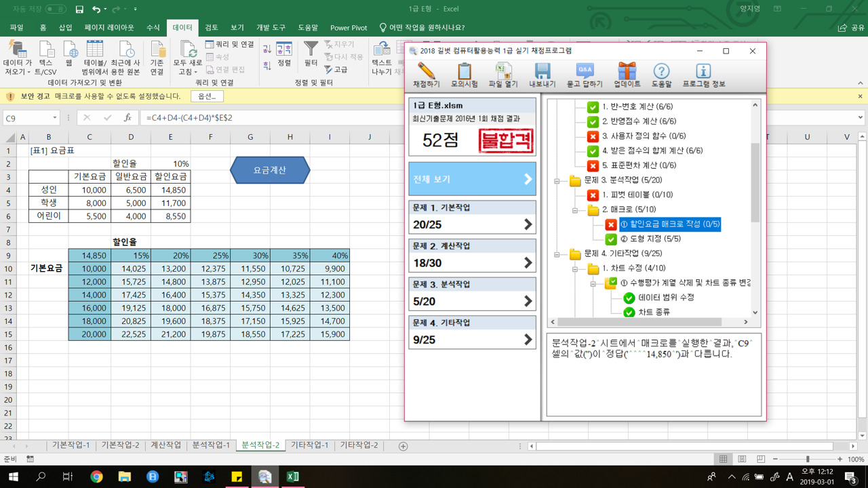Viewport: 868px width, 488px height.
Task: Click the 프로그램 정보 info icon
Action: click(703, 71)
